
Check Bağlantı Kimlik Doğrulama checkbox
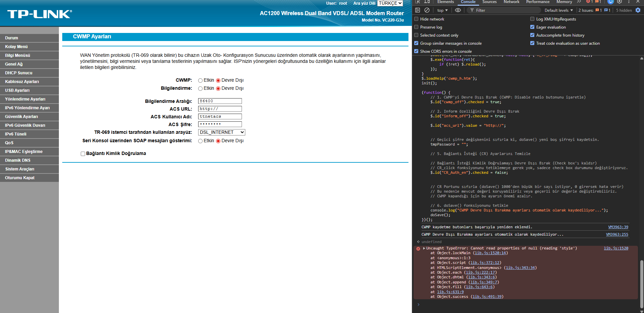(83, 154)
